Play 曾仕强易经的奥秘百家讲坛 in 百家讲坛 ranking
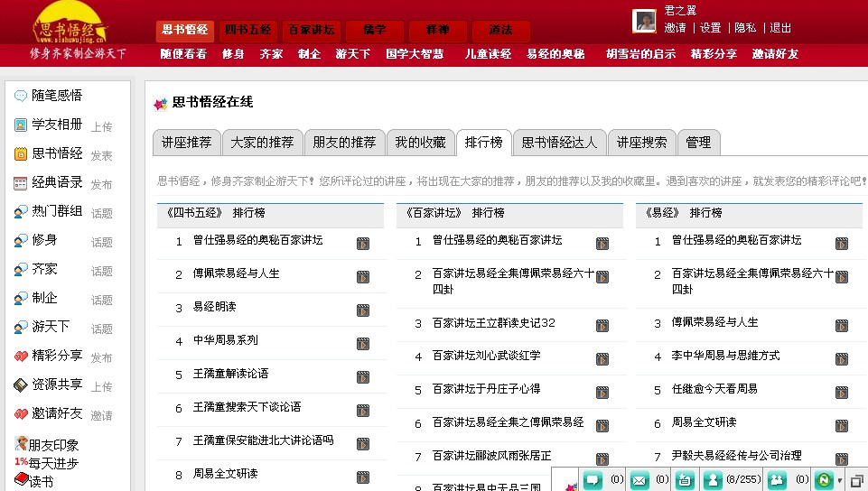This screenshot has width=868, height=491. pos(602,244)
